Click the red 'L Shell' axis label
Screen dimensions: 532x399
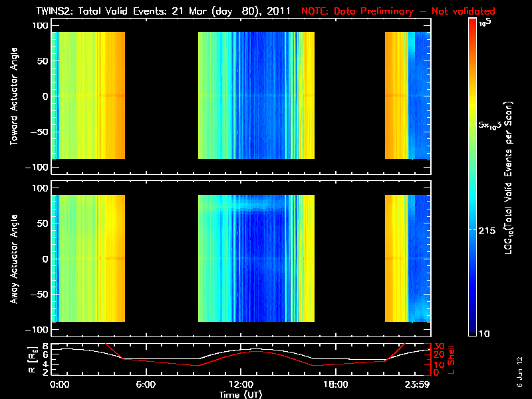[451, 360]
